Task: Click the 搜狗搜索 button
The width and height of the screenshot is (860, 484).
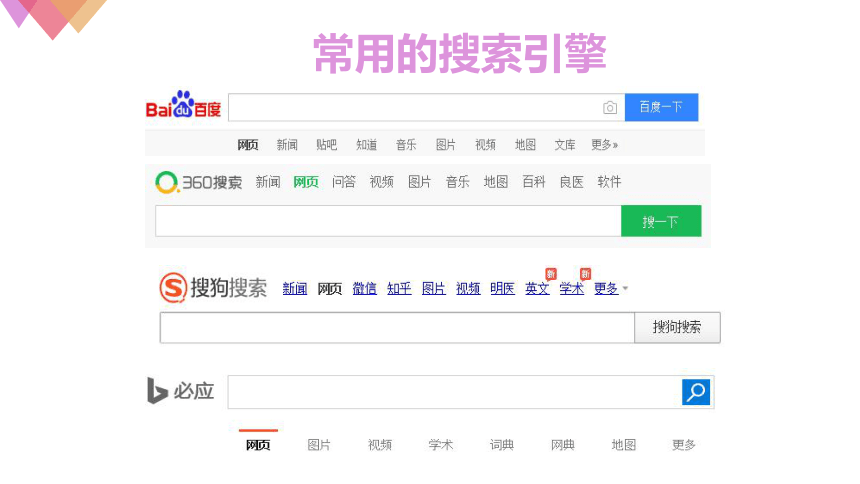Action: 677,328
